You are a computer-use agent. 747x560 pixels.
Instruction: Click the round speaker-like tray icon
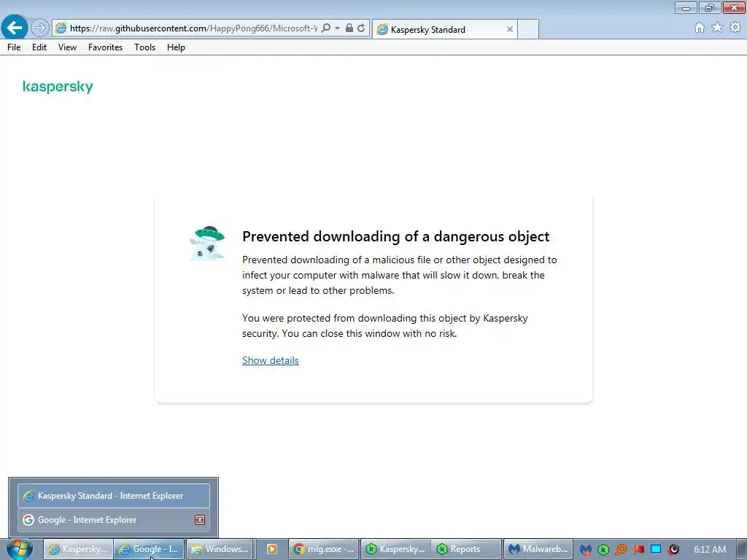pos(673,550)
